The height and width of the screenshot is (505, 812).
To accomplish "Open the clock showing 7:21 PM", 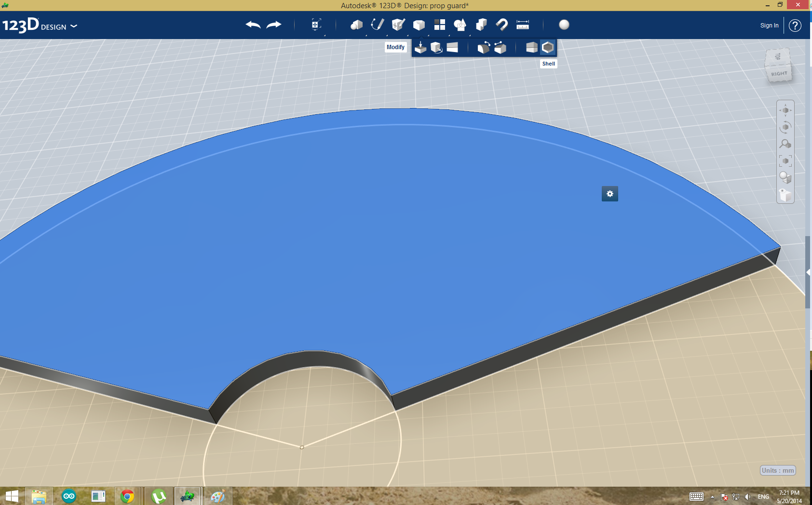I will [x=789, y=497].
